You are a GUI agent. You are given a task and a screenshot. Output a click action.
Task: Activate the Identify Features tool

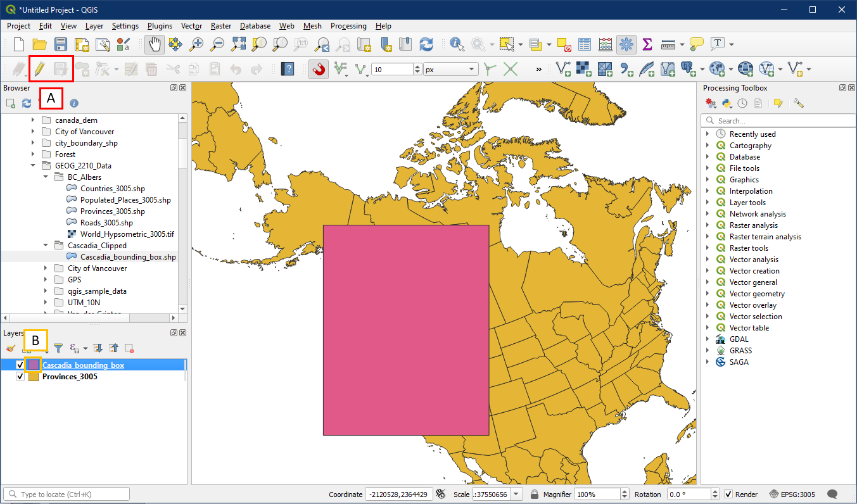tap(457, 44)
